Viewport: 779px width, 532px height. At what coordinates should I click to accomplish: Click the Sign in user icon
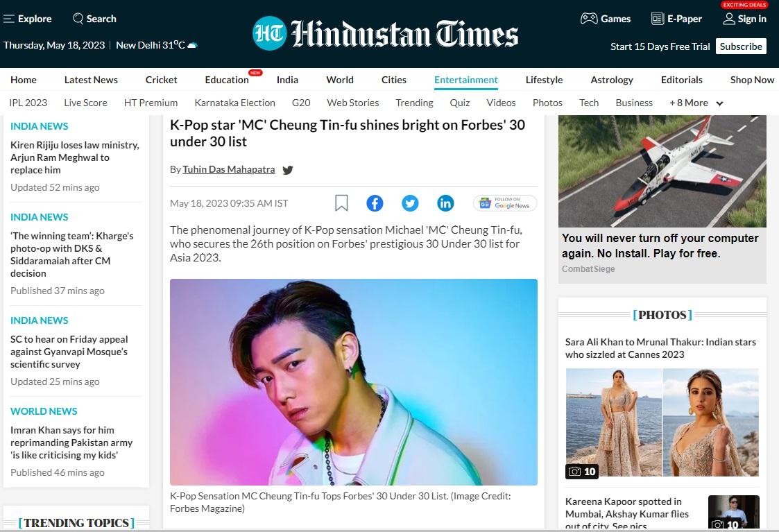click(x=729, y=19)
